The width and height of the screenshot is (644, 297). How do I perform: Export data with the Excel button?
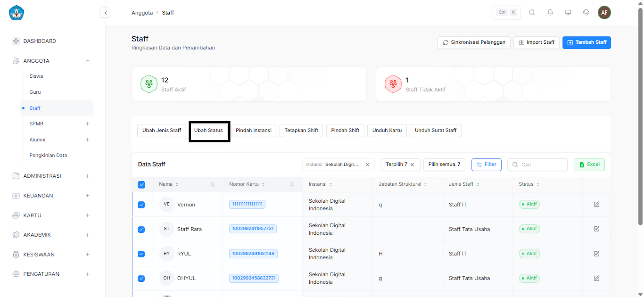click(x=589, y=165)
